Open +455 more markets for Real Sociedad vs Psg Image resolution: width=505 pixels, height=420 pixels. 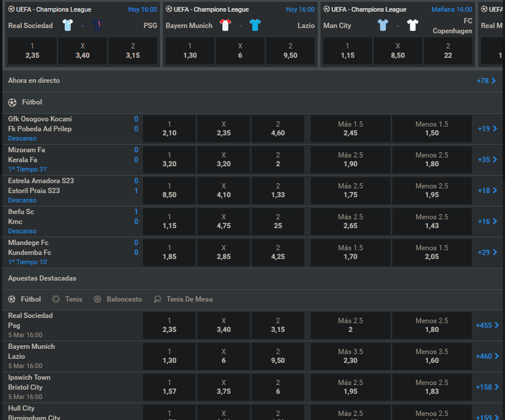[487, 325]
